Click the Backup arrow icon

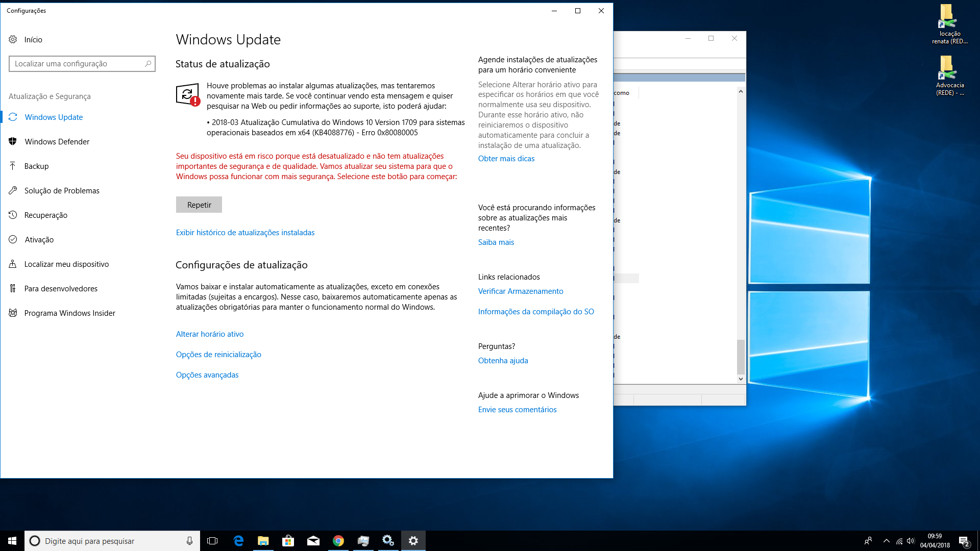(x=13, y=166)
